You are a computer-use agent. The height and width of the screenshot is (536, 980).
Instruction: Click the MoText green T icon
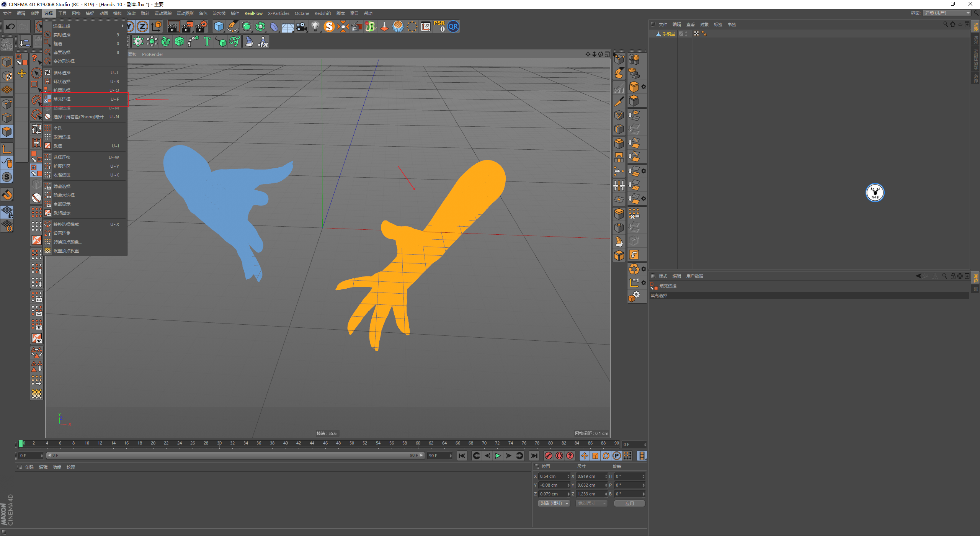point(207,41)
